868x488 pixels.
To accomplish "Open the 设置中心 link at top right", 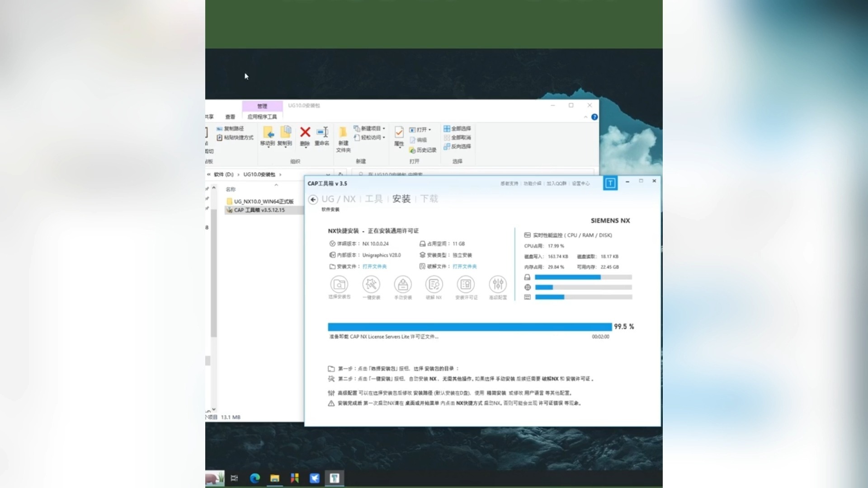I will pos(581,183).
